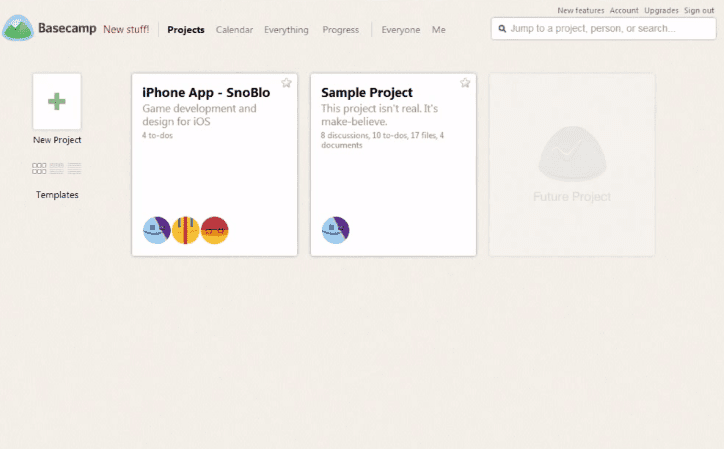Click the Basecamp mountain logo icon
The height and width of the screenshot is (449, 724).
tap(18, 28)
